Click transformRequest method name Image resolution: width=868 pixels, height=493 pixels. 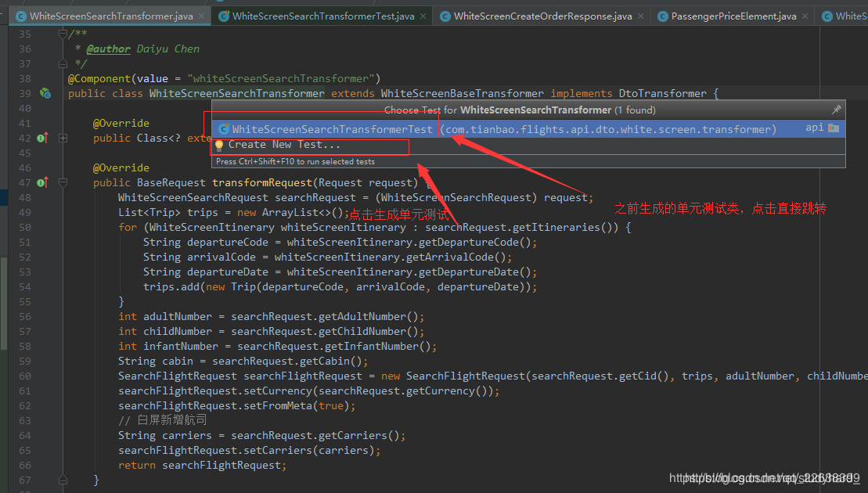262,182
